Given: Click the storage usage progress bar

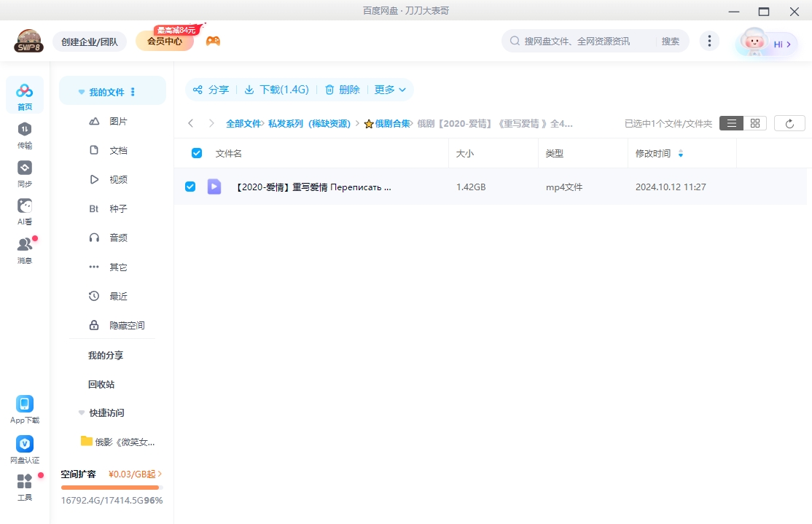Looking at the screenshot, I should 110,487.
